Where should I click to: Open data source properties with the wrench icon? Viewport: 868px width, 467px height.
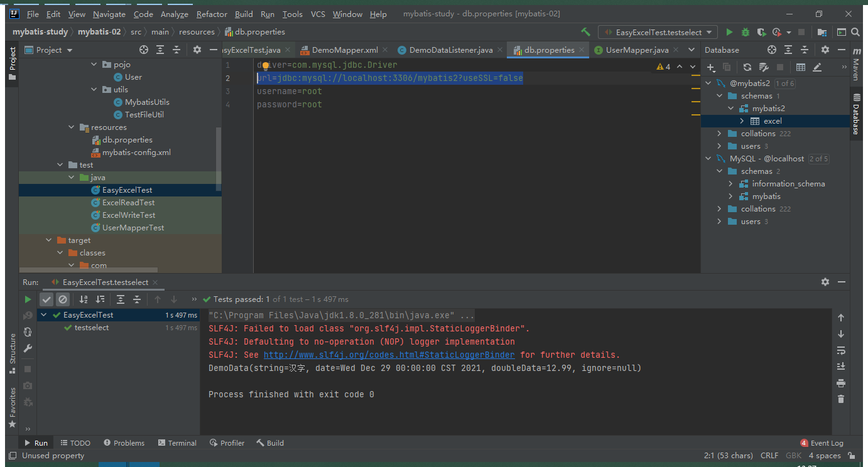764,67
